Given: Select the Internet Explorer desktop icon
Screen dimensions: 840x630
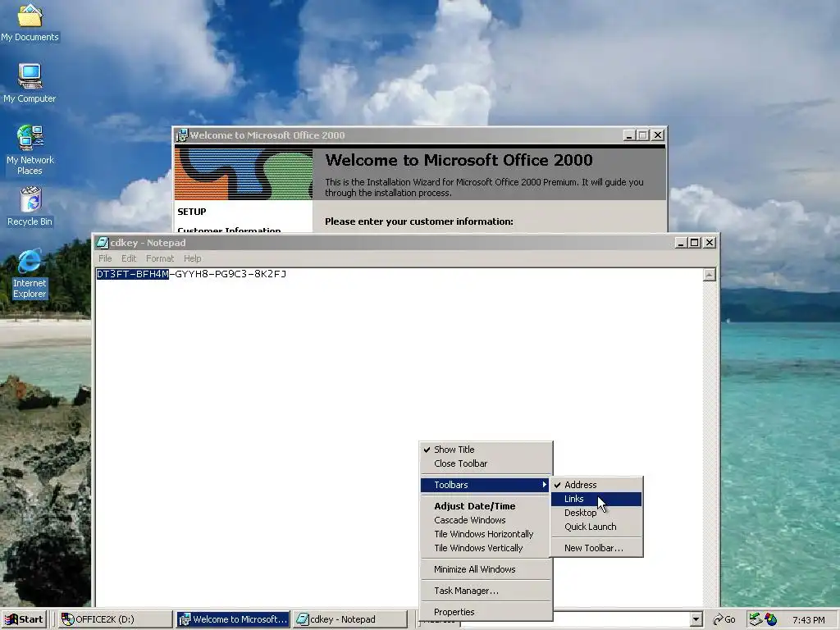Looking at the screenshot, I should coord(30,273).
